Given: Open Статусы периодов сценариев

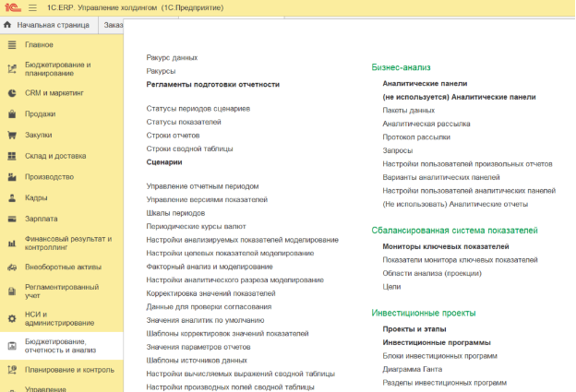Looking at the screenshot, I should tap(198, 109).
